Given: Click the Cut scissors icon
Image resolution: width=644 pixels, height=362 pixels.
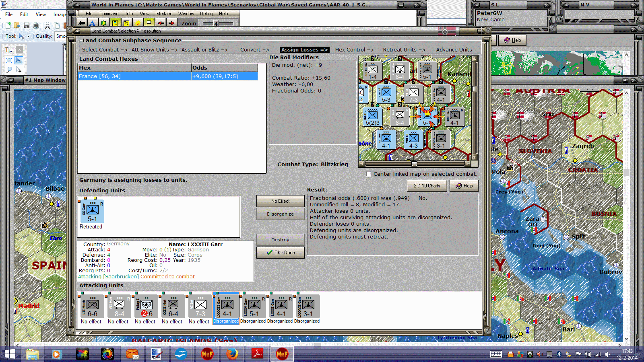Looking at the screenshot, I should [47, 25].
